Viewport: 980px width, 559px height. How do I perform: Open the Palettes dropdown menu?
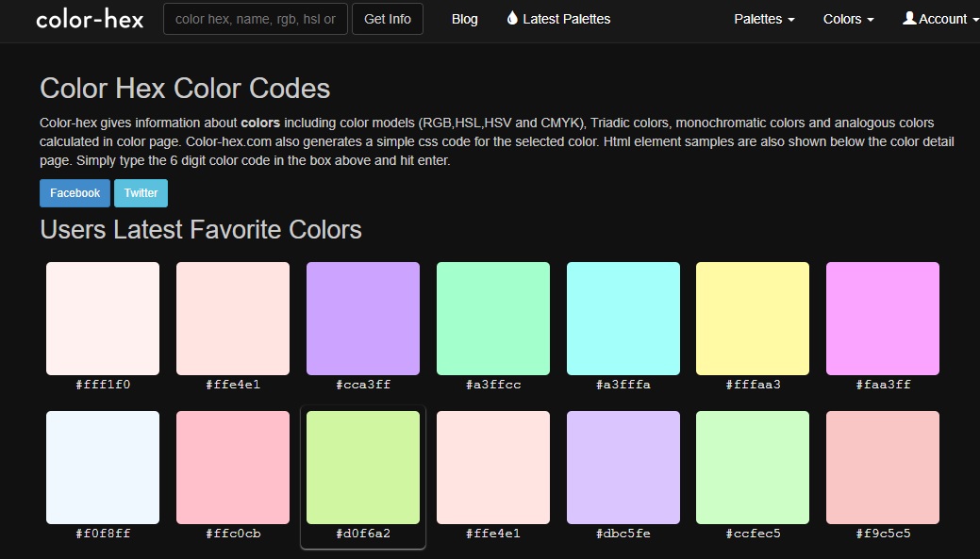pos(762,18)
